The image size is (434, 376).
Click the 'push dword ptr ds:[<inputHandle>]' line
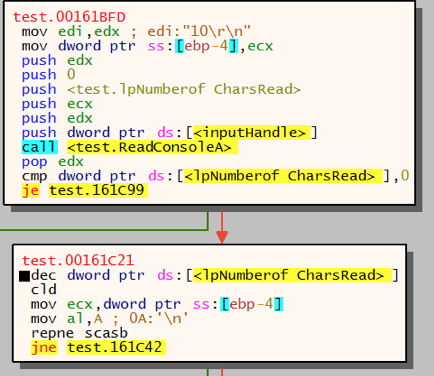pyautogui.click(x=170, y=133)
